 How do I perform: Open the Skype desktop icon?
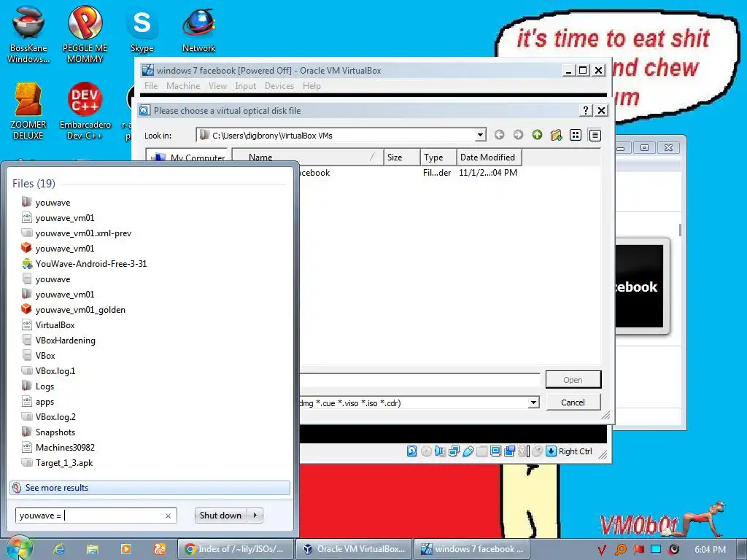point(142,29)
